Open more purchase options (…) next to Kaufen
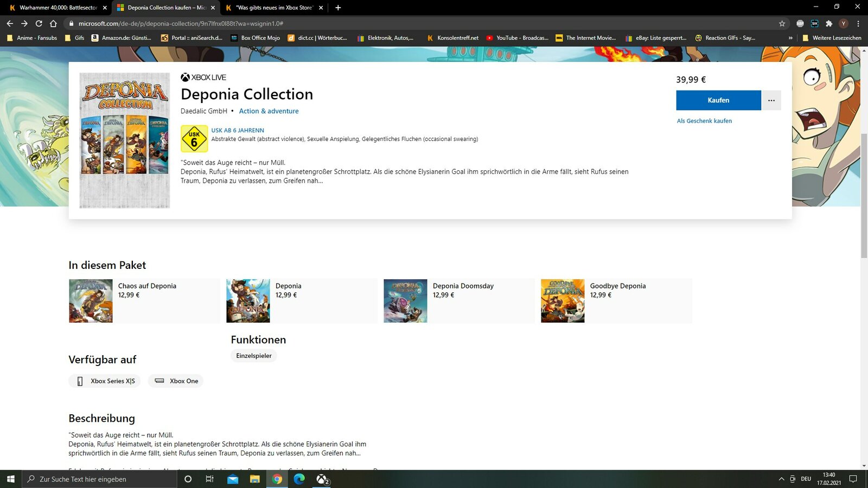 click(x=771, y=100)
